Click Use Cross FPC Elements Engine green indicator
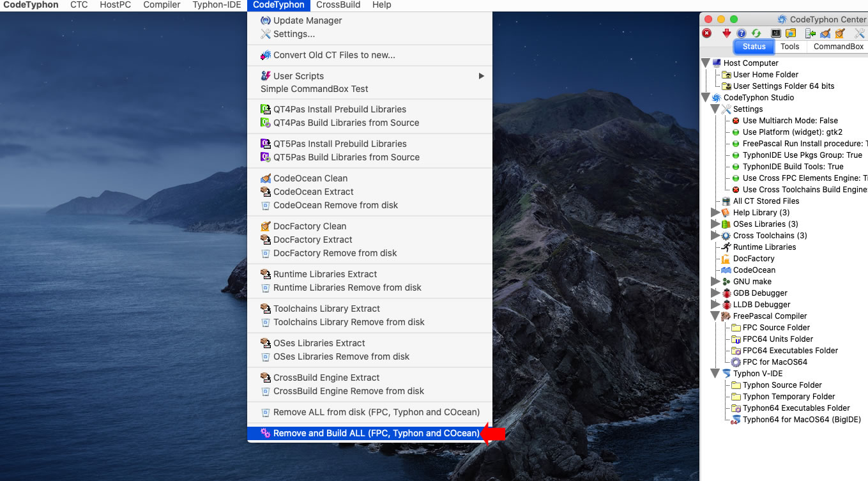 pos(736,178)
